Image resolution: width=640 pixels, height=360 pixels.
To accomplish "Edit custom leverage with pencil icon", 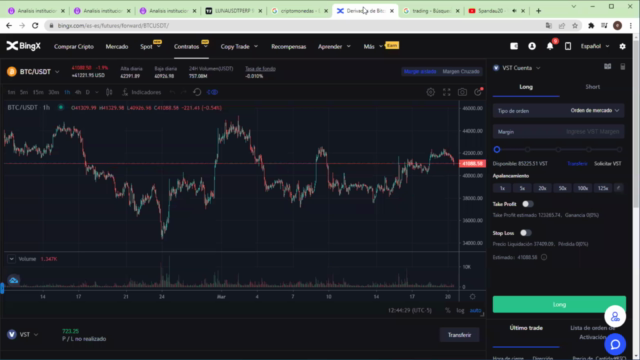I will pyautogui.click(x=619, y=188).
